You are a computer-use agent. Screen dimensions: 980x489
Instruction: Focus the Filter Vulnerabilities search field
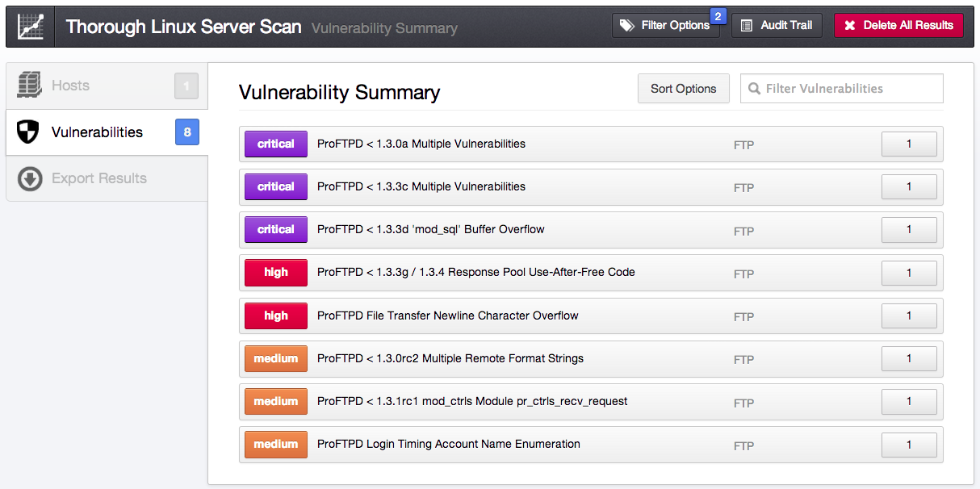pyautogui.click(x=841, y=89)
